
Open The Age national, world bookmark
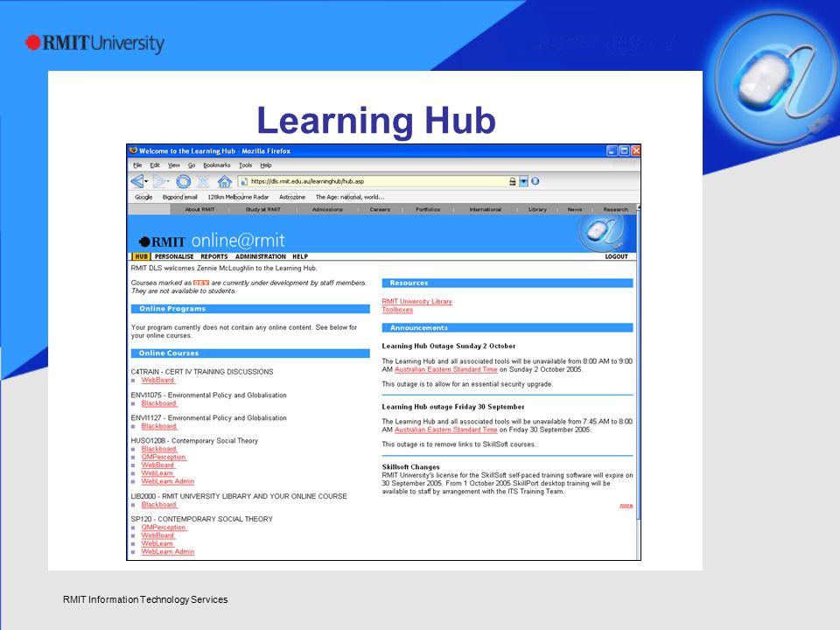pyautogui.click(x=349, y=197)
